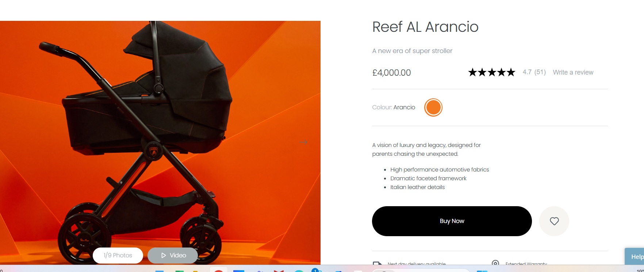Click the Extended Warranty badge icon
The image size is (644, 272).
pos(495,262)
